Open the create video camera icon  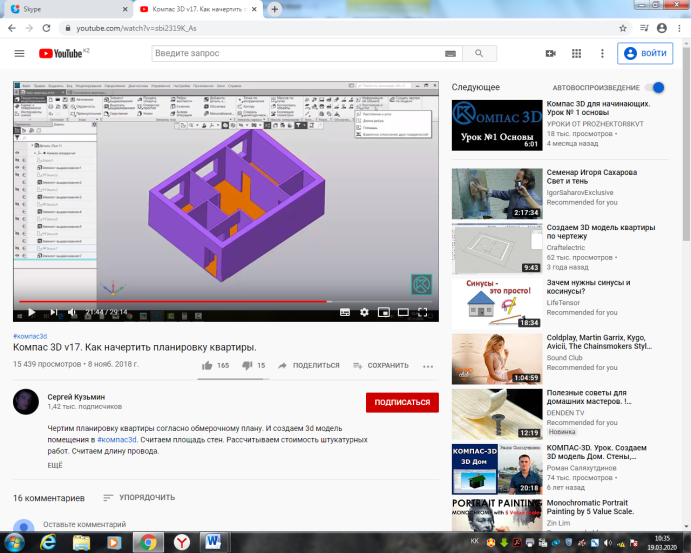(551, 53)
